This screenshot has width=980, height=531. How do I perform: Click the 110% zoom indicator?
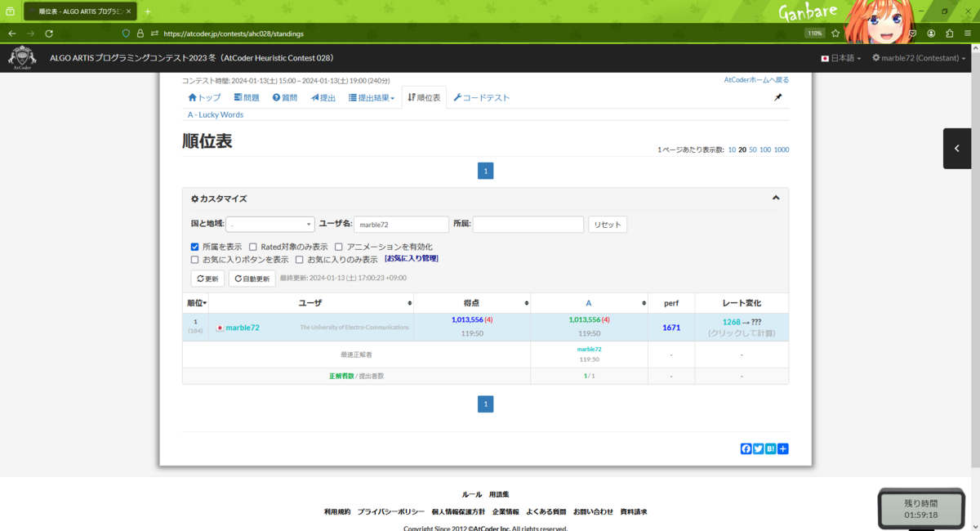814,33
